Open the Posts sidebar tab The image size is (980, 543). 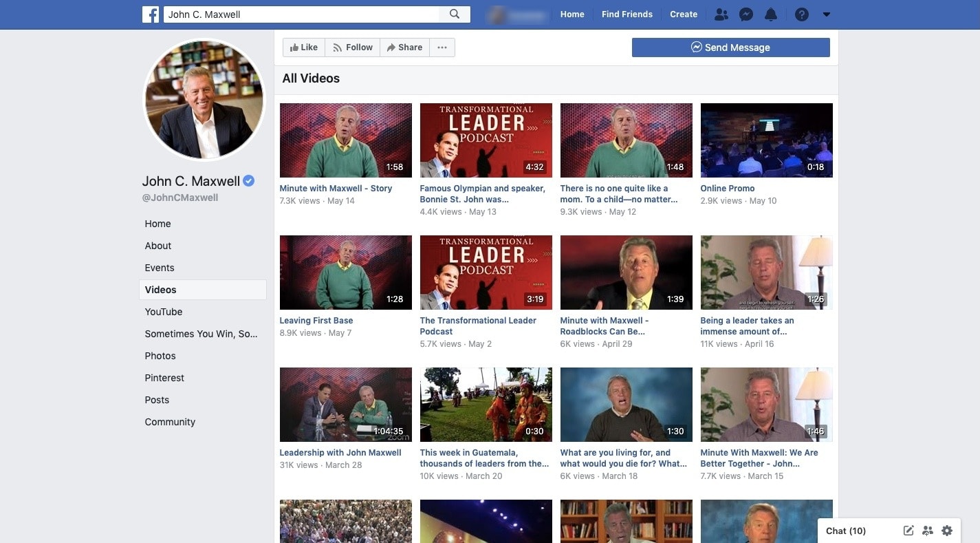(x=157, y=400)
